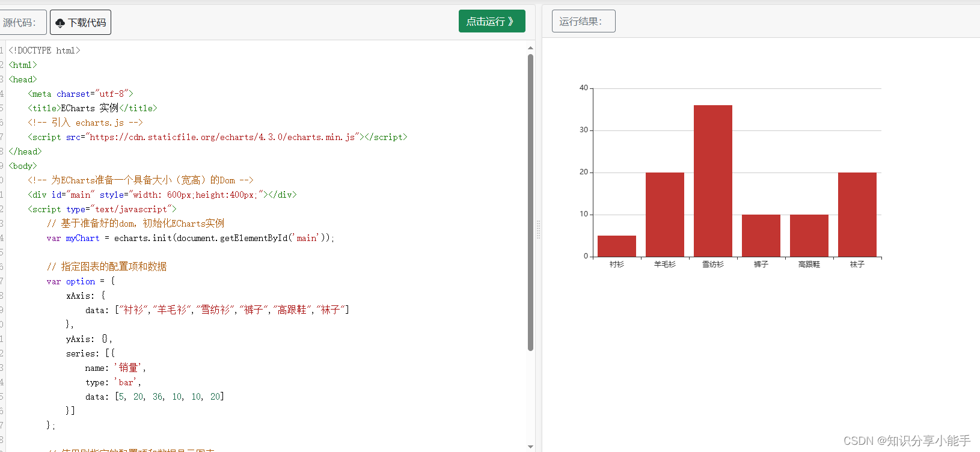
Task: Click the var myChart echarts.init line
Action: tap(191, 238)
